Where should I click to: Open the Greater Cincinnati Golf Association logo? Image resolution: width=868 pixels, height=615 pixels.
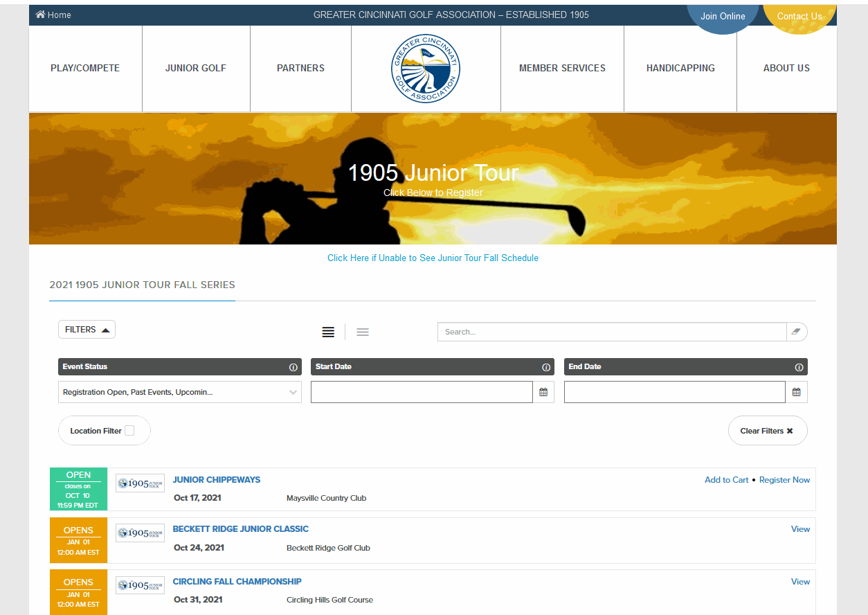(425, 69)
